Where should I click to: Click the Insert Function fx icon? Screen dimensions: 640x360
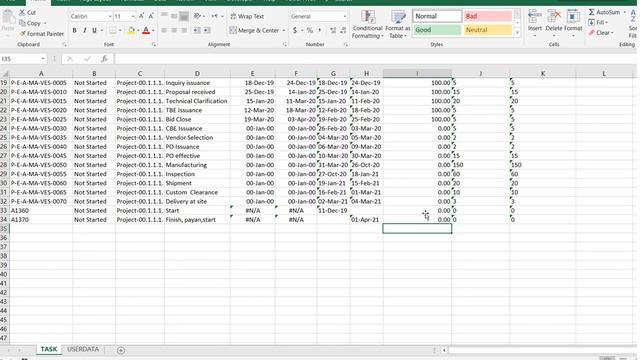pos(104,59)
